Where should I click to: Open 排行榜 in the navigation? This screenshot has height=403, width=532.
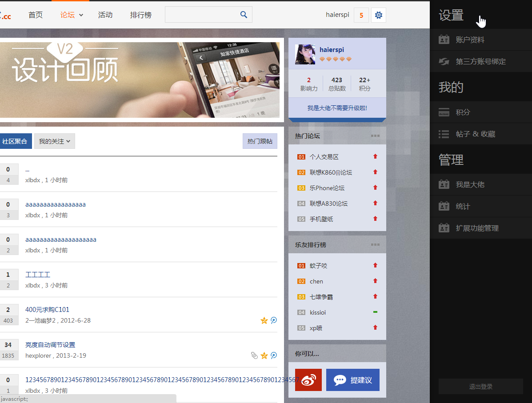pyautogui.click(x=141, y=15)
